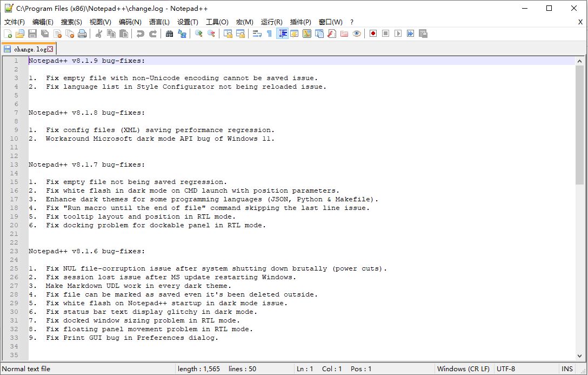Open Find with the binoculars icon

tap(170, 34)
